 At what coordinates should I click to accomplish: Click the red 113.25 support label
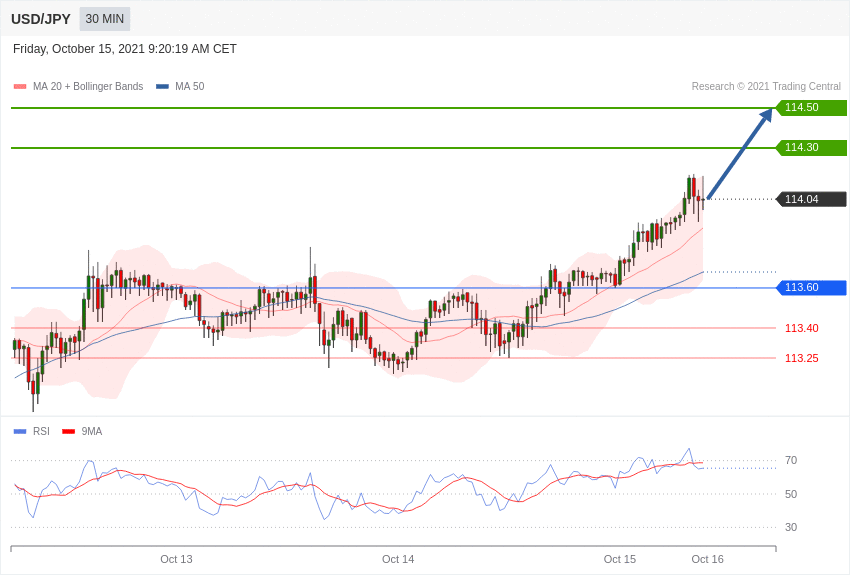click(801, 358)
